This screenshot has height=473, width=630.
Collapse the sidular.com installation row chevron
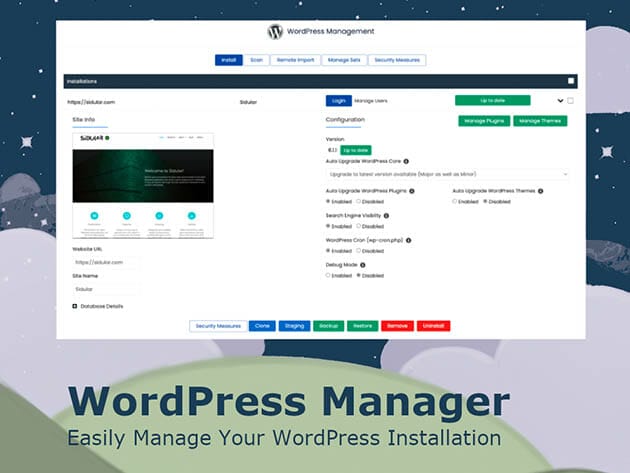click(558, 101)
